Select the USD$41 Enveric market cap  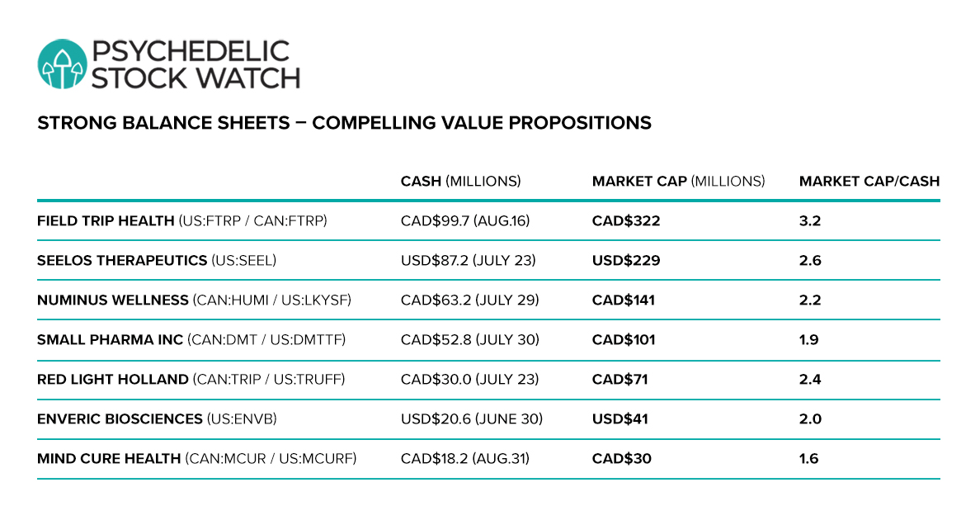[x=620, y=419]
